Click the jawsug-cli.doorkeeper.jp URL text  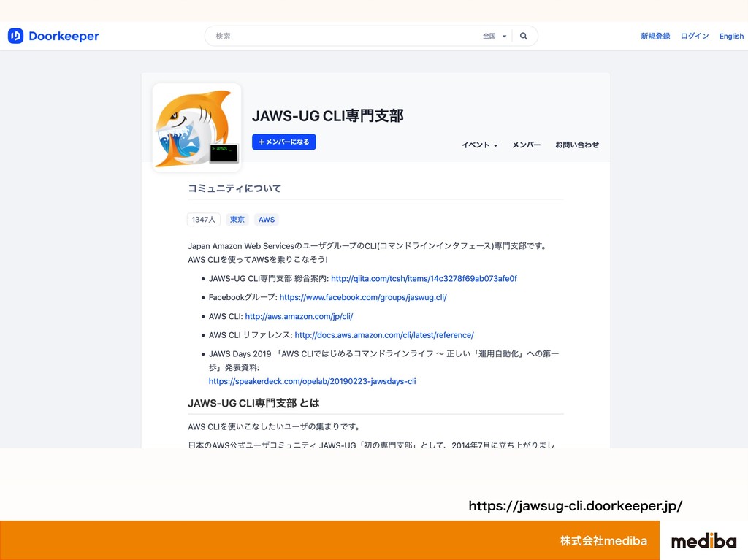[576, 506]
